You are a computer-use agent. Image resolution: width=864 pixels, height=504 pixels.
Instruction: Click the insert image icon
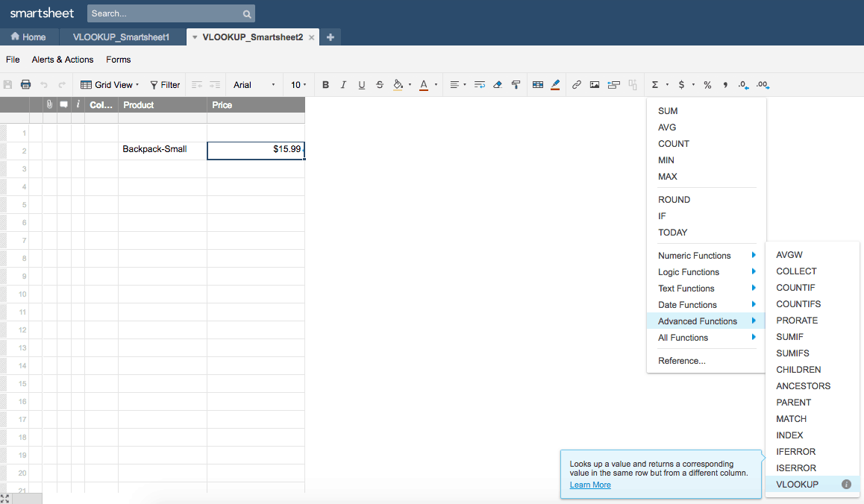[x=595, y=85]
